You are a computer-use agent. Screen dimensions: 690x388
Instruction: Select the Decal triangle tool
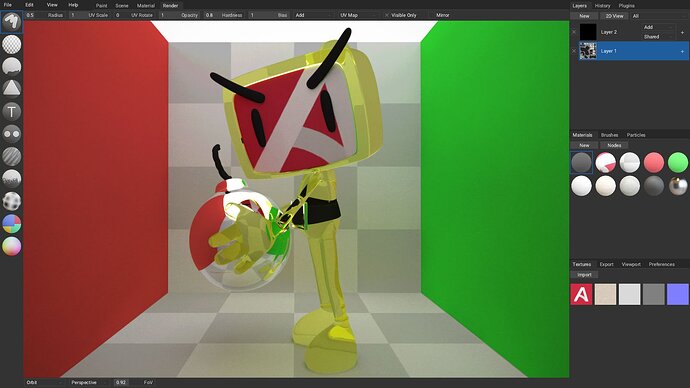pyautogui.click(x=11, y=88)
